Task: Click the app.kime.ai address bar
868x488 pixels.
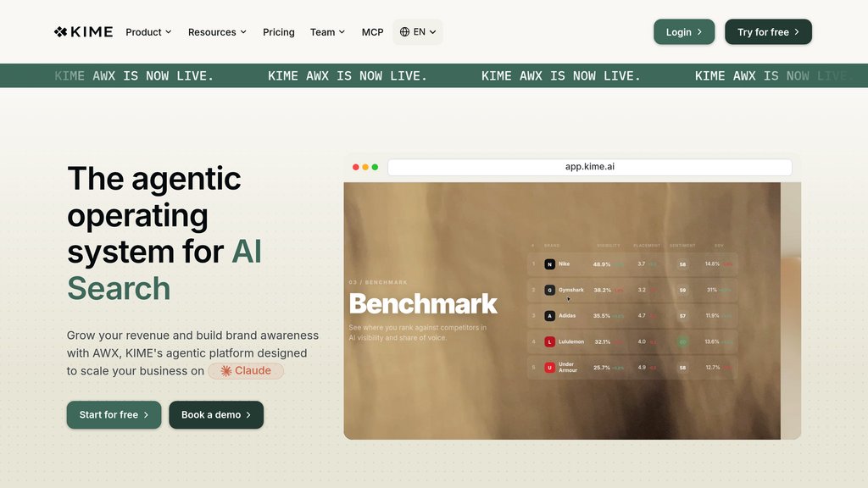Action: pos(590,167)
